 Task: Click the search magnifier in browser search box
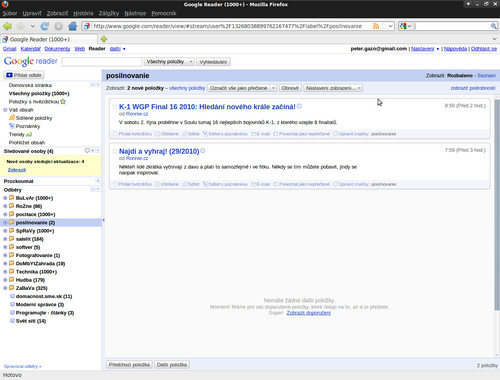click(493, 26)
